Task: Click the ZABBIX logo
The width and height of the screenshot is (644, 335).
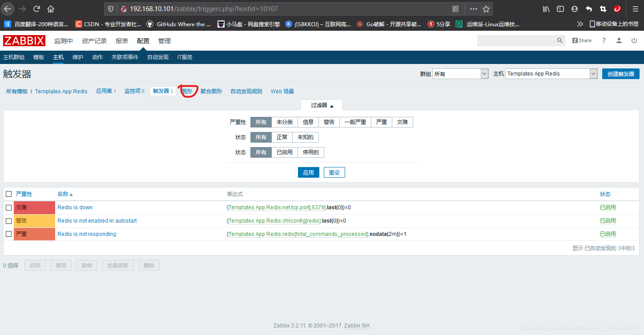Action: pos(24,41)
